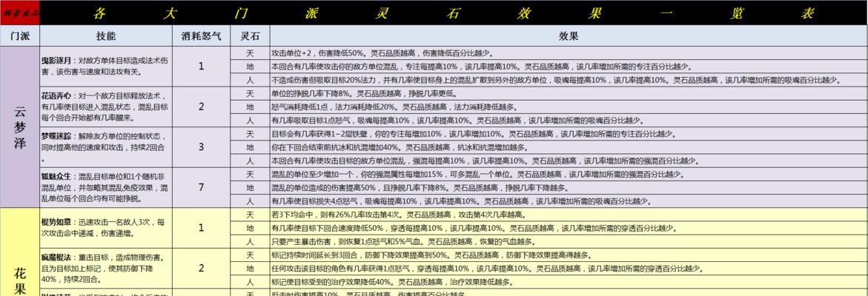Image resolution: width=868 pixels, height=296 pixels.
Task: Click 天 cell beside 若3下均命中
Action: (x=250, y=215)
